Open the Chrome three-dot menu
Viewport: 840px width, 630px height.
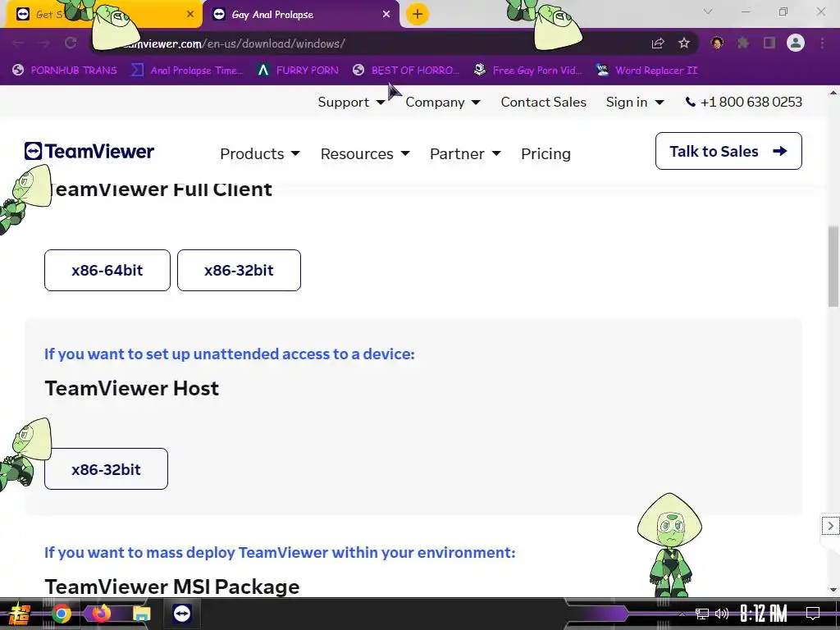tap(822, 43)
